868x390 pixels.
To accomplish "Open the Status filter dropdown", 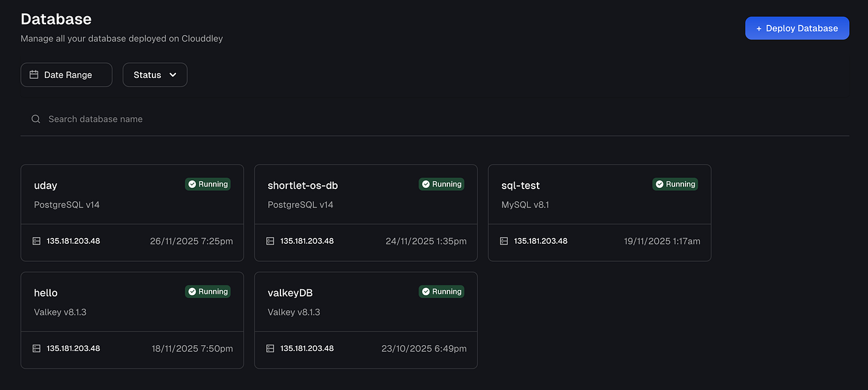I will point(155,75).
